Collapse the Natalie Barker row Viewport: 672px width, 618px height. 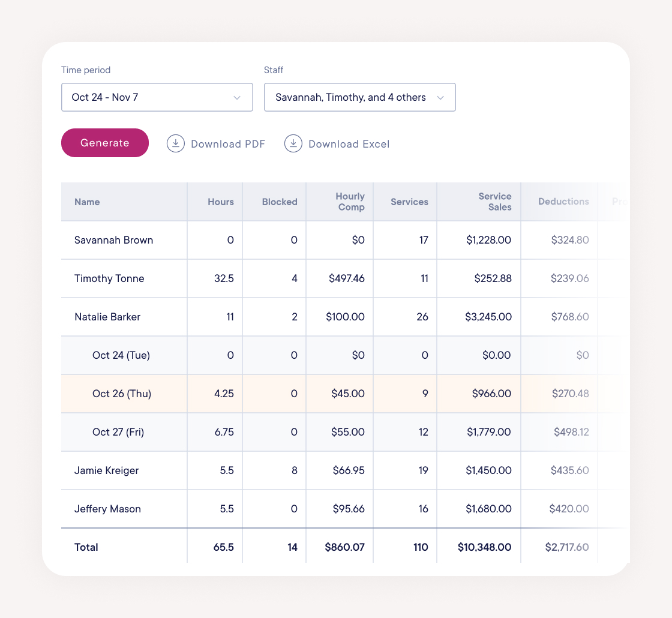click(x=107, y=317)
